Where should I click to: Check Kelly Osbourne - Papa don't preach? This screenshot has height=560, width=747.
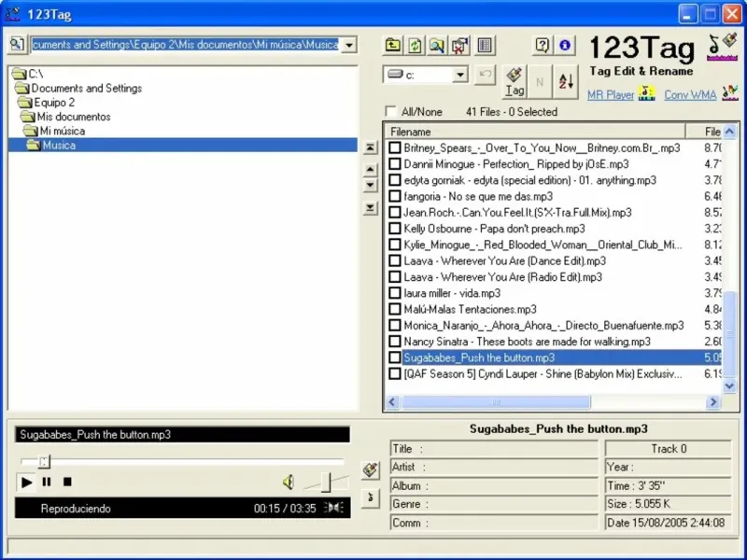(394, 229)
